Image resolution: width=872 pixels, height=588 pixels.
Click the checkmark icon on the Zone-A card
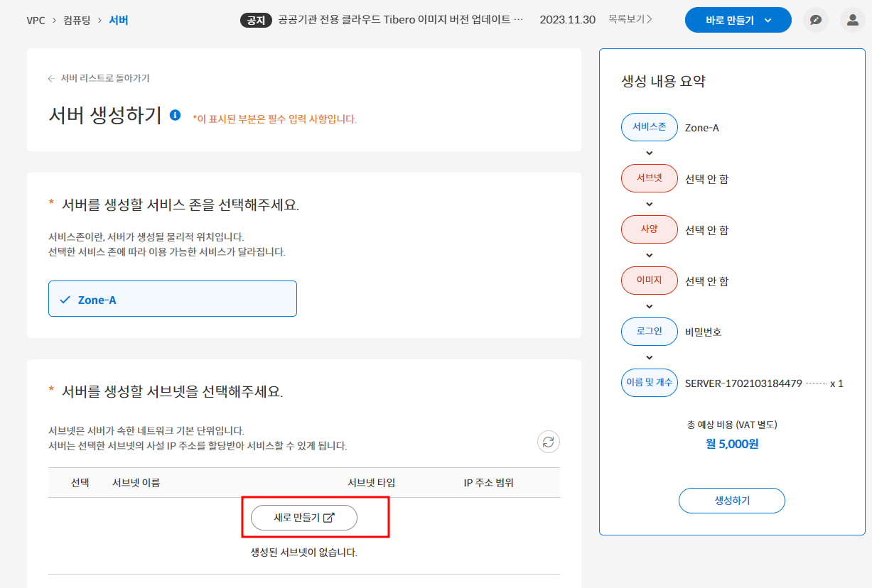tap(66, 299)
